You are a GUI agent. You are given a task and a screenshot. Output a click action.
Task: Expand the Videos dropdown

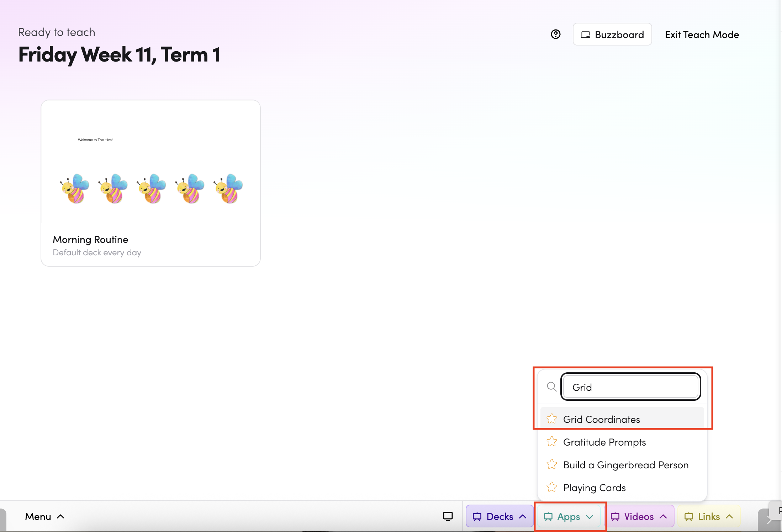[639, 516]
